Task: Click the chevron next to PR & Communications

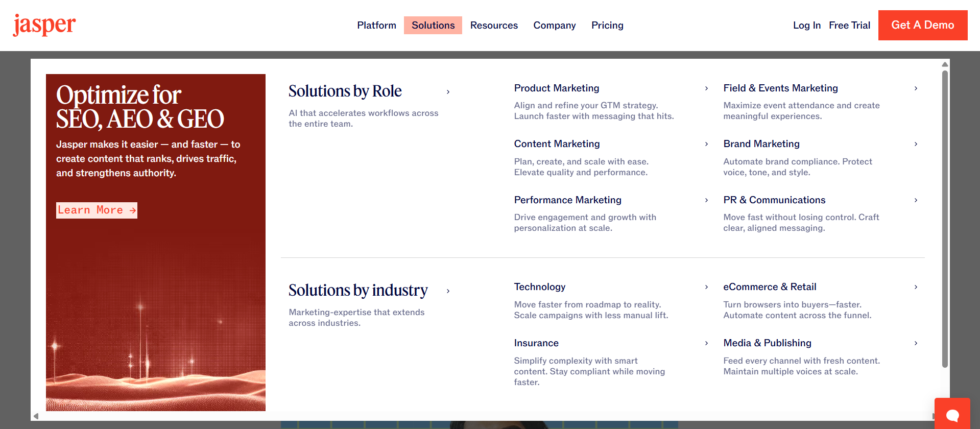Action: coord(916,200)
